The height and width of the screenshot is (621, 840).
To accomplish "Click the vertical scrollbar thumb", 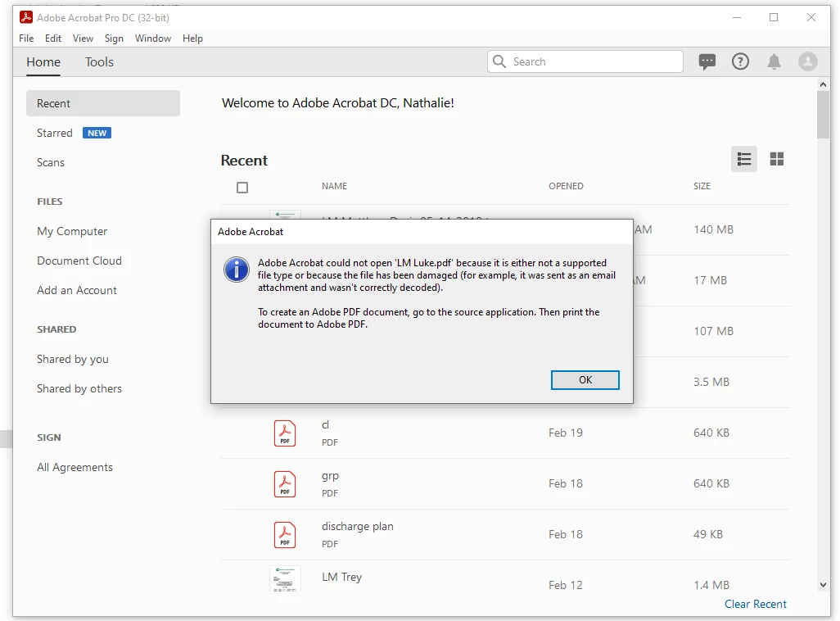I will coord(824,115).
